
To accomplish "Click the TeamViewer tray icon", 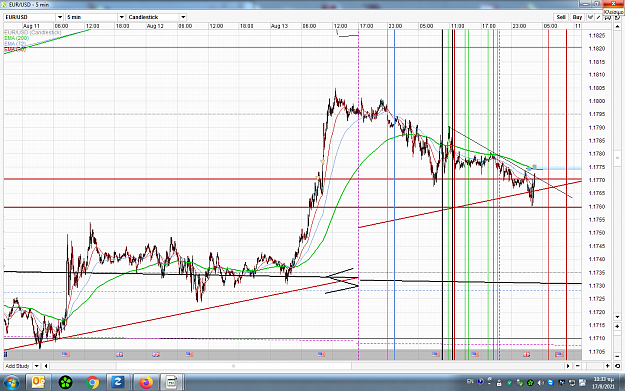I will pos(551,383).
